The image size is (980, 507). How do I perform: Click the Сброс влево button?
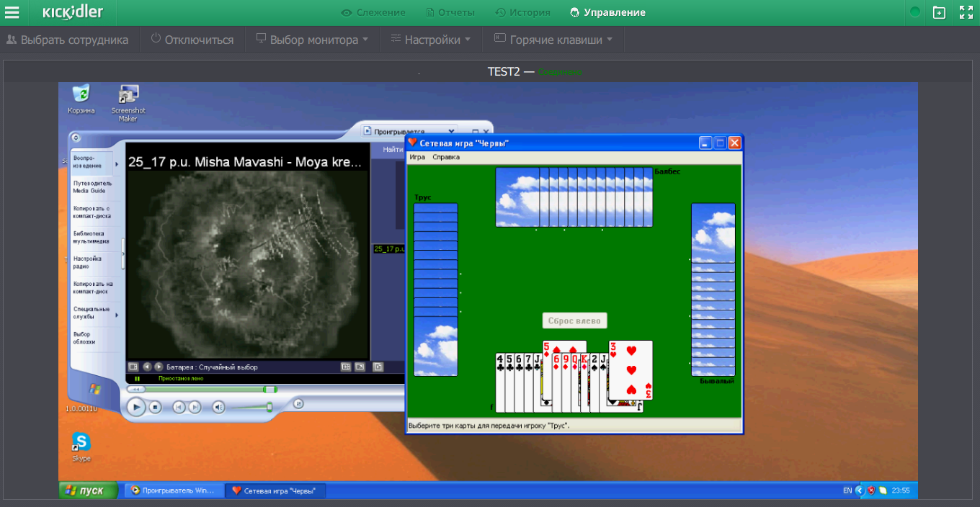[575, 320]
